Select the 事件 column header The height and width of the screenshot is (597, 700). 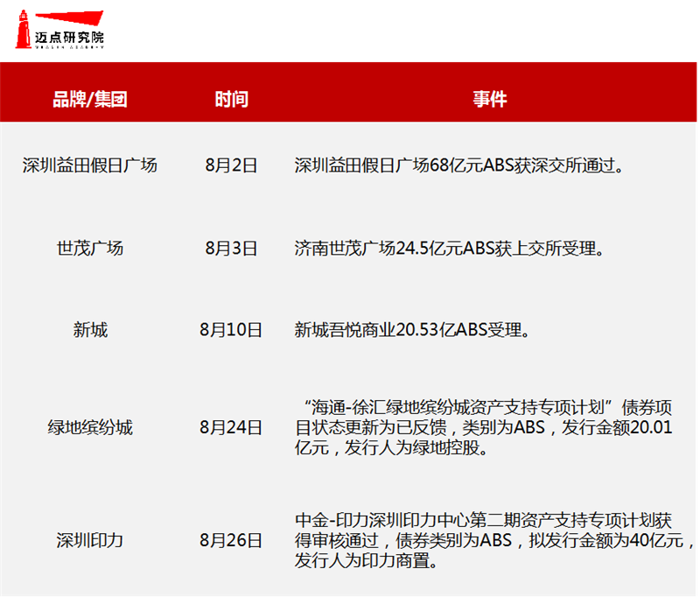click(490, 98)
